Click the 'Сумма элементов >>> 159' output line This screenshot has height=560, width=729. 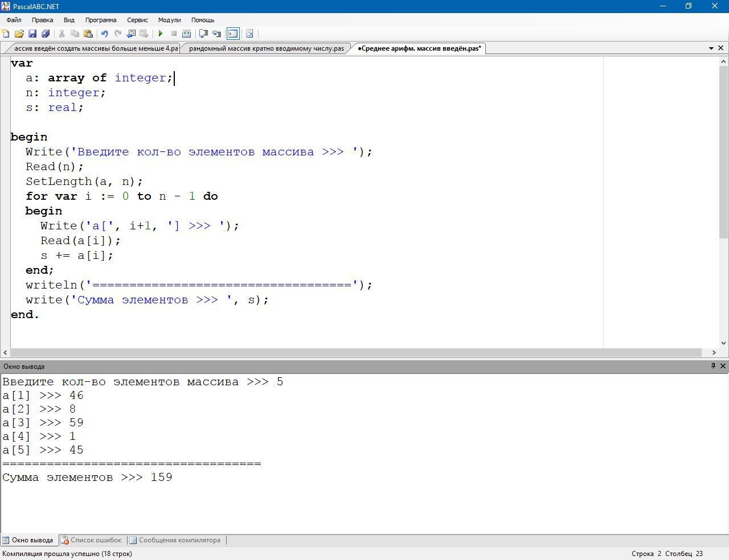[x=87, y=477]
